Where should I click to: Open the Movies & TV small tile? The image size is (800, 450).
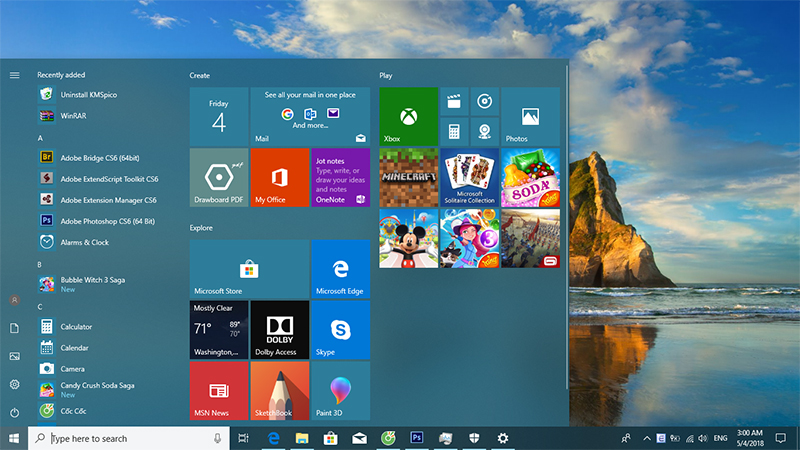(454, 101)
